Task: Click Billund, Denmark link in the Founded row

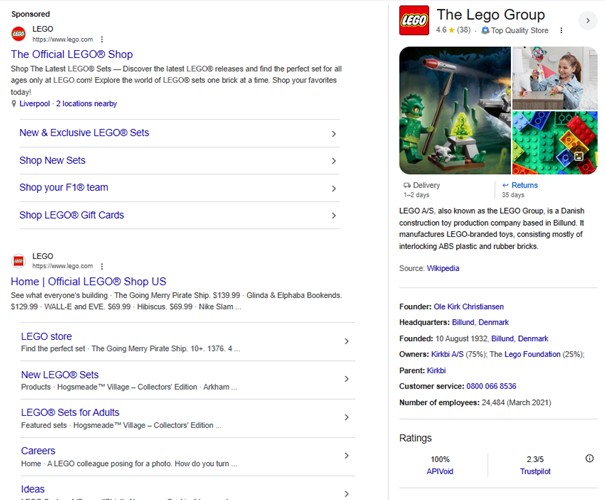Action: pos(519,339)
